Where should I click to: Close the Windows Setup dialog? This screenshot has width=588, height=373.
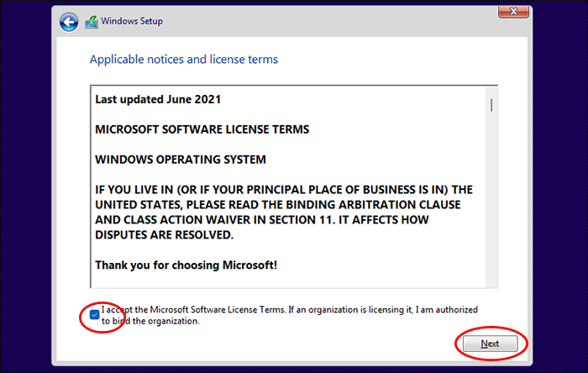click(x=513, y=12)
